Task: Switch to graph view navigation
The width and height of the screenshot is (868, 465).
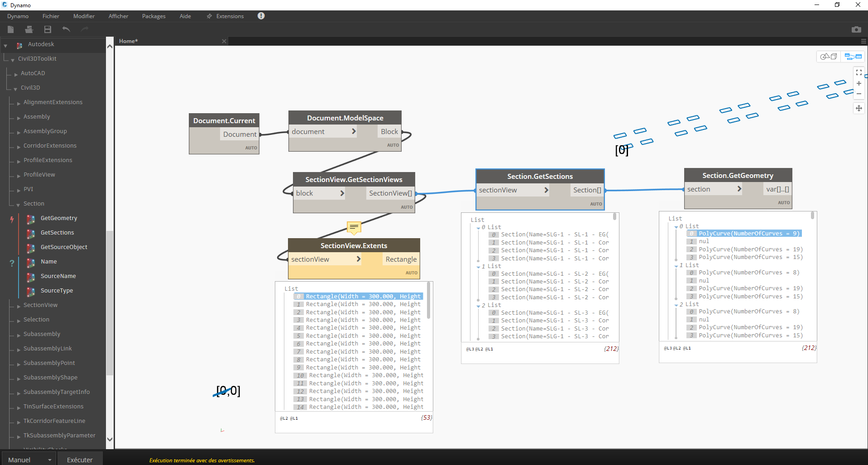Action: [x=853, y=57]
